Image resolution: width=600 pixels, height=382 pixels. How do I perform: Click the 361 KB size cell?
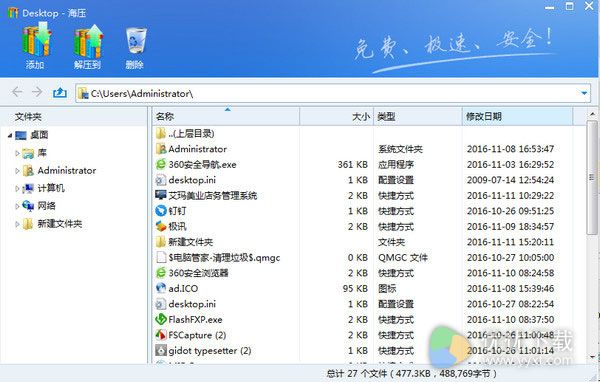point(352,165)
